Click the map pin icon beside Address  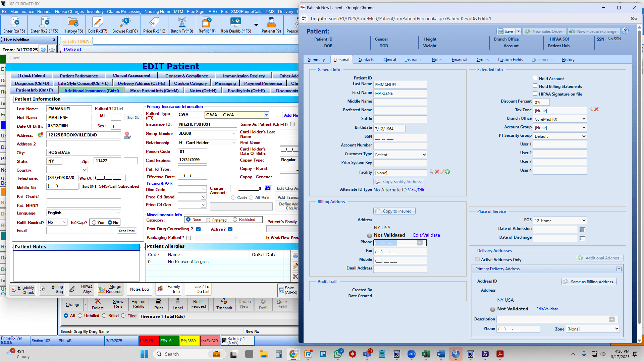tap(127, 135)
